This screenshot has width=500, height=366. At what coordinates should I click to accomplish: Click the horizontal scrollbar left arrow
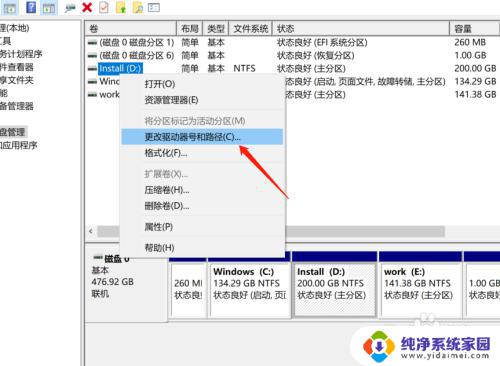(91, 231)
